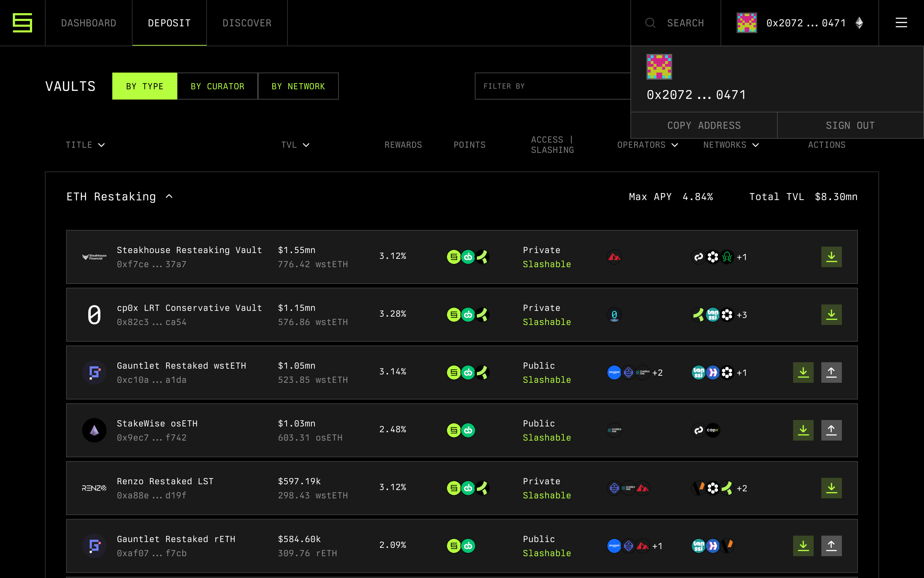The height and width of the screenshot is (578, 924).
Task: Click the Ethereum network icon in header
Action: tap(859, 23)
